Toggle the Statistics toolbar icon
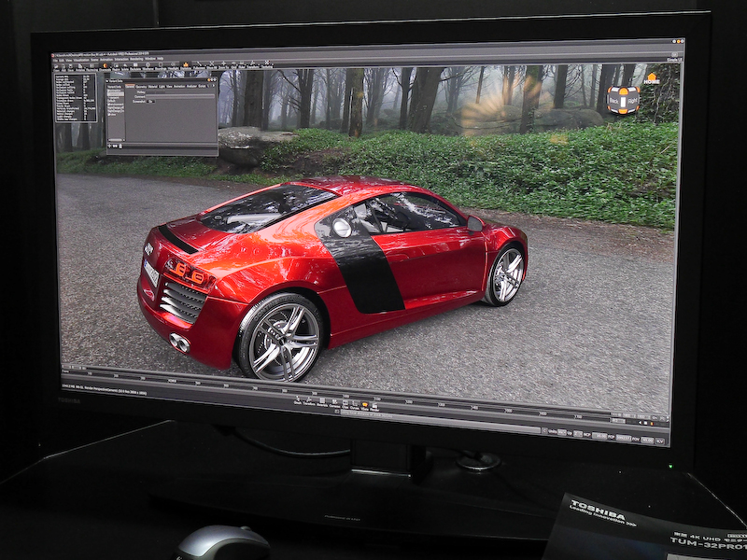 (x=186, y=66)
